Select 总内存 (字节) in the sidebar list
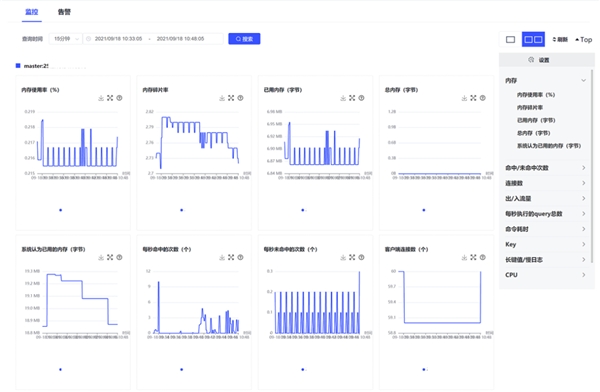600x392 pixels. click(533, 133)
